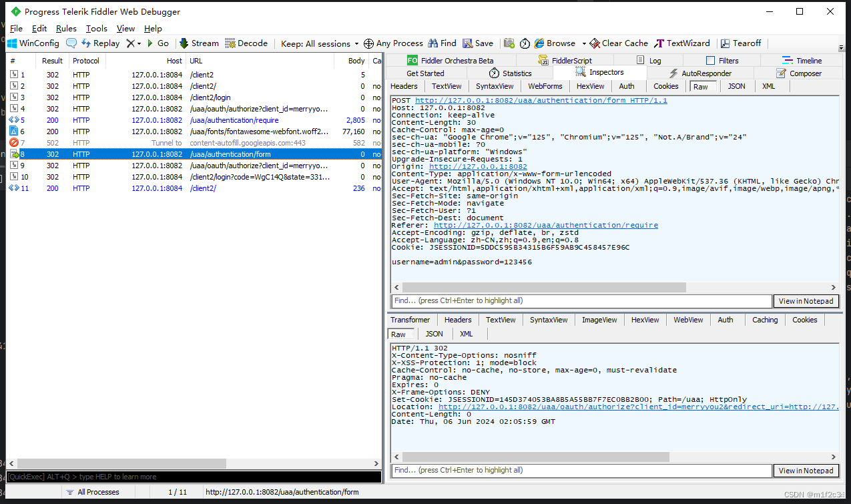Viewport: 851px width, 504px height.
Task: Focus the response Find input field
Action: pyautogui.click(x=581, y=471)
